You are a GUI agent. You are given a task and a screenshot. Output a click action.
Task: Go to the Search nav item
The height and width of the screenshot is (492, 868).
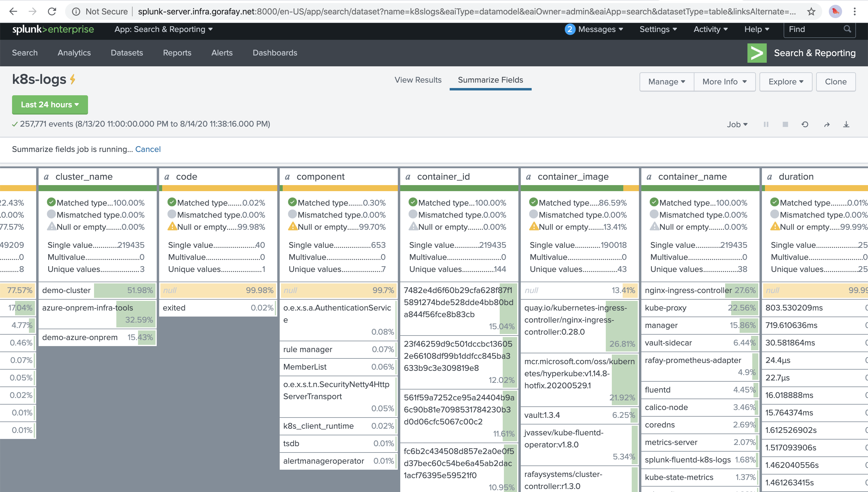click(25, 53)
